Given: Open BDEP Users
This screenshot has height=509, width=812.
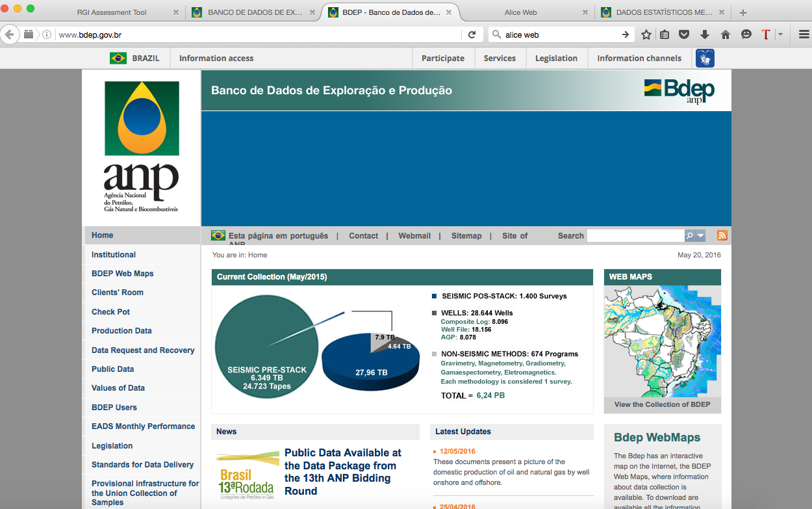Looking at the screenshot, I should click(114, 408).
